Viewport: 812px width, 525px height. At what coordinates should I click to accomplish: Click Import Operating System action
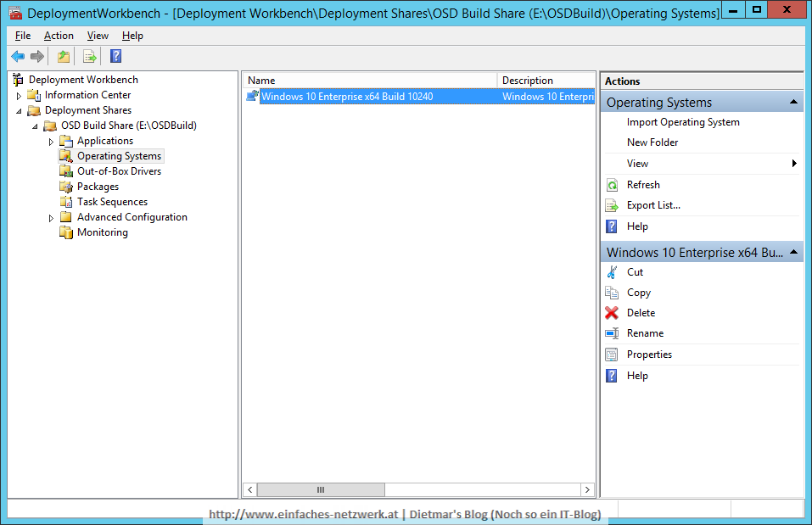pyautogui.click(x=683, y=122)
